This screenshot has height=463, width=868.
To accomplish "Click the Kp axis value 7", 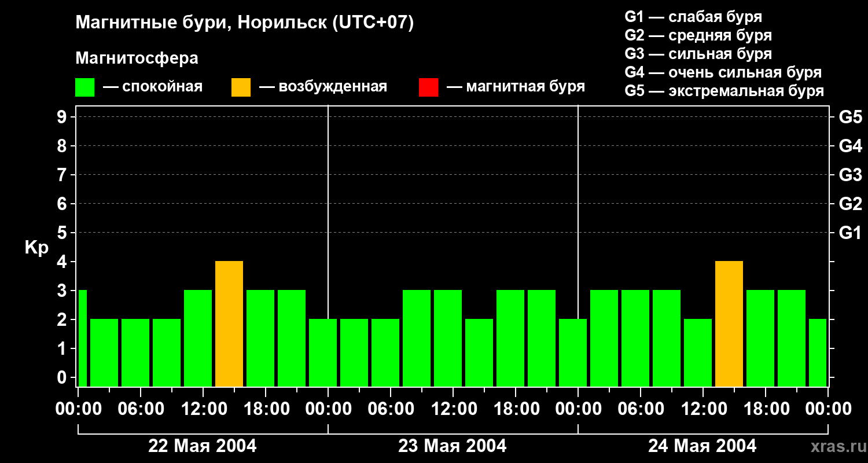I will click(63, 175).
